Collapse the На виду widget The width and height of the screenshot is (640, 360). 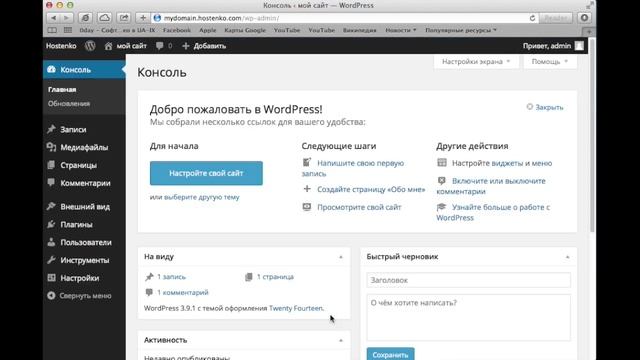pyautogui.click(x=341, y=257)
